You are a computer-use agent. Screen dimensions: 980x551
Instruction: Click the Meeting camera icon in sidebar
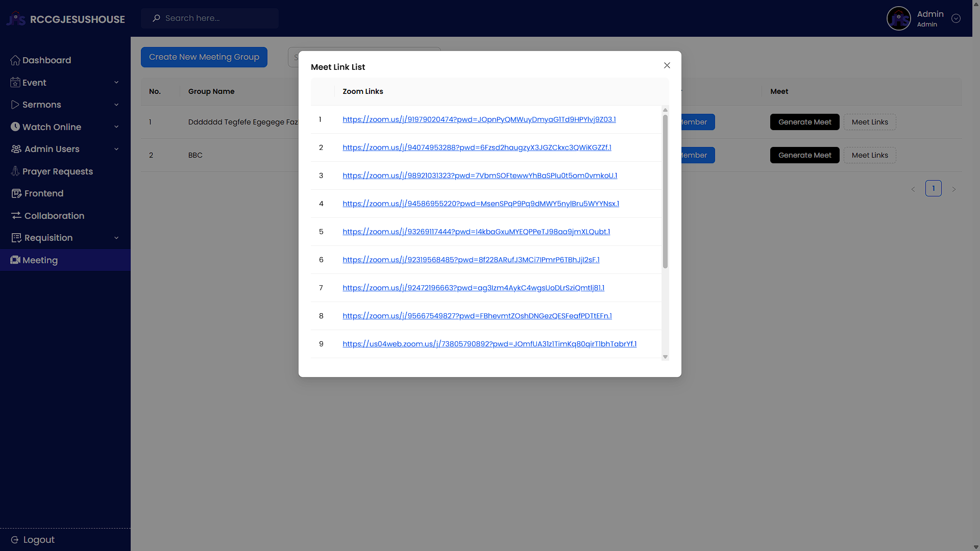15,260
